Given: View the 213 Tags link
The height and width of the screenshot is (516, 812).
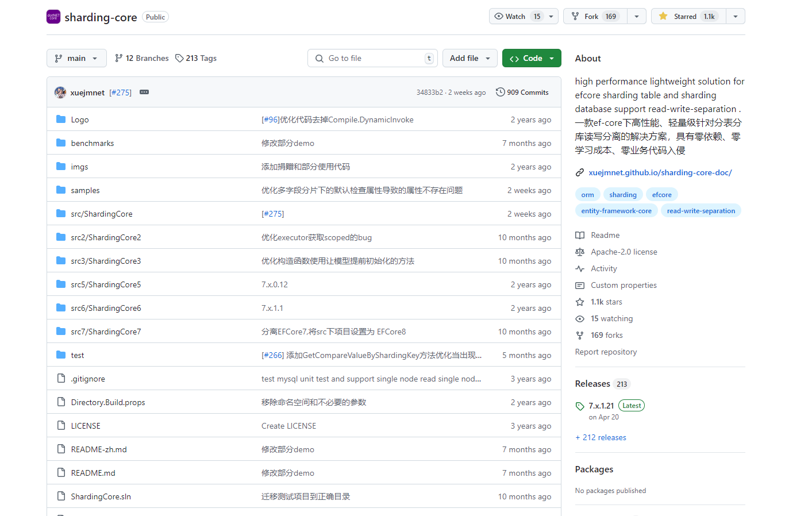Looking at the screenshot, I should 196,58.
